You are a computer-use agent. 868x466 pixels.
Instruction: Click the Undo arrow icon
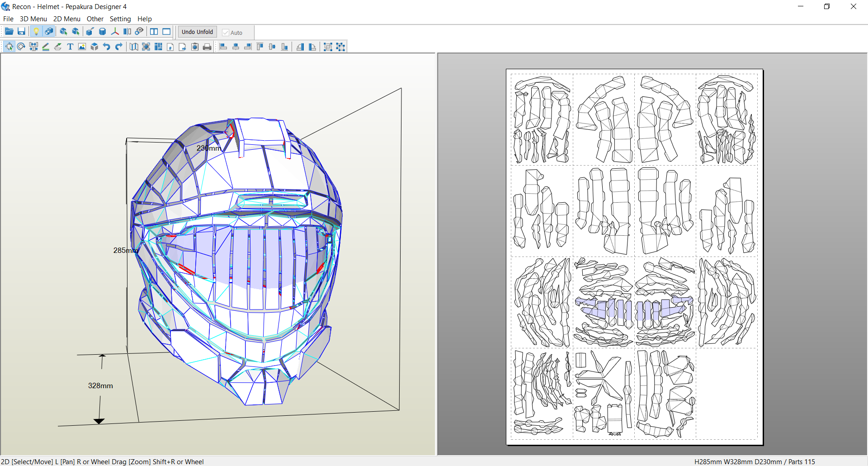click(107, 47)
